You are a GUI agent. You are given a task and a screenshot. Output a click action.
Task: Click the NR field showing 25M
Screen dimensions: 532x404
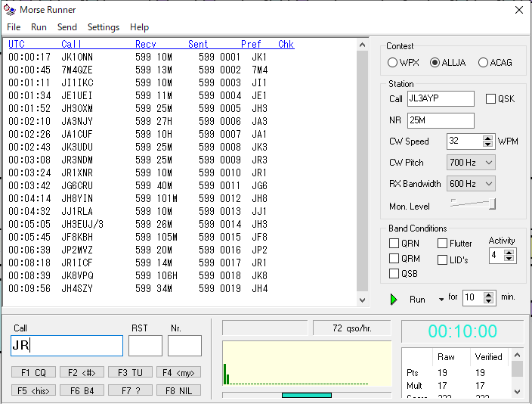(441, 120)
